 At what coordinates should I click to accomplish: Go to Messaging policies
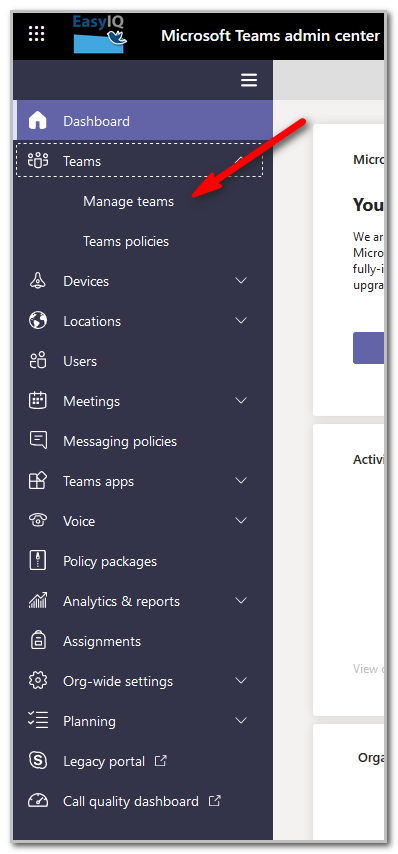[120, 441]
